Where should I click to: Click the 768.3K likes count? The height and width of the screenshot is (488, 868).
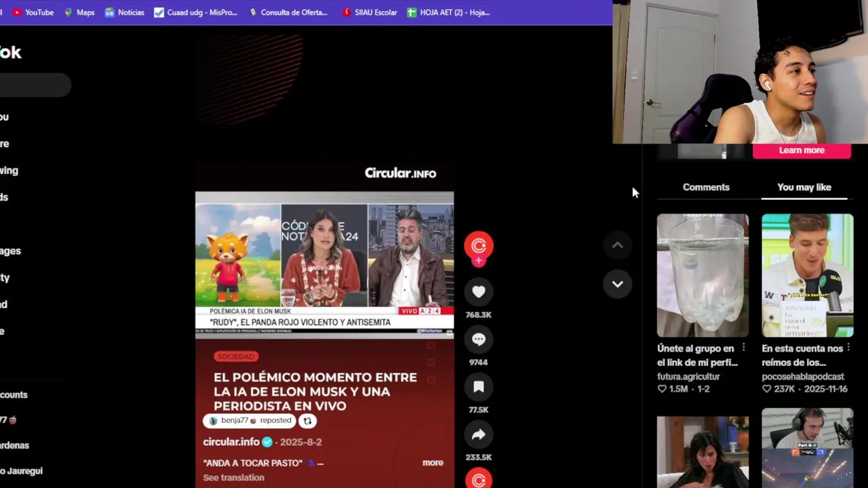tap(479, 314)
